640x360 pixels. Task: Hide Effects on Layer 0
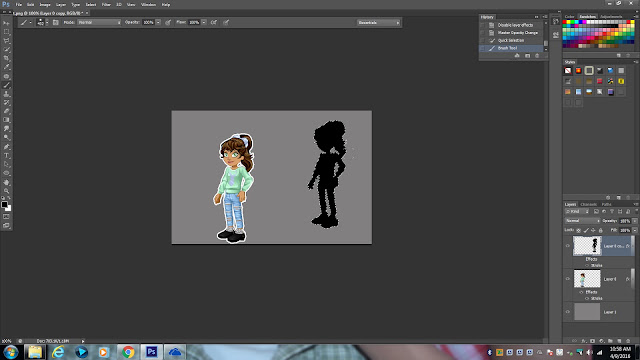(581, 292)
